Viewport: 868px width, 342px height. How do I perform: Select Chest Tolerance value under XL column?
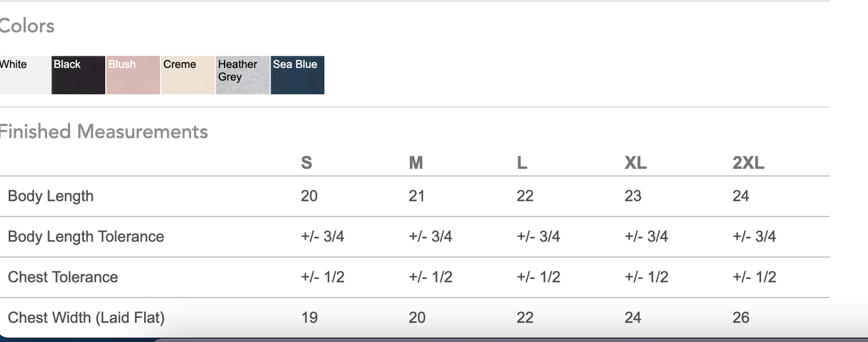tap(646, 277)
